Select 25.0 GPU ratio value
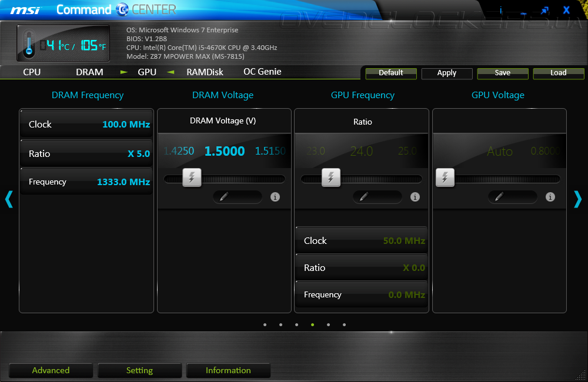Screen dimensions: 588x382 pyautogui.click(x=407, y=151)
